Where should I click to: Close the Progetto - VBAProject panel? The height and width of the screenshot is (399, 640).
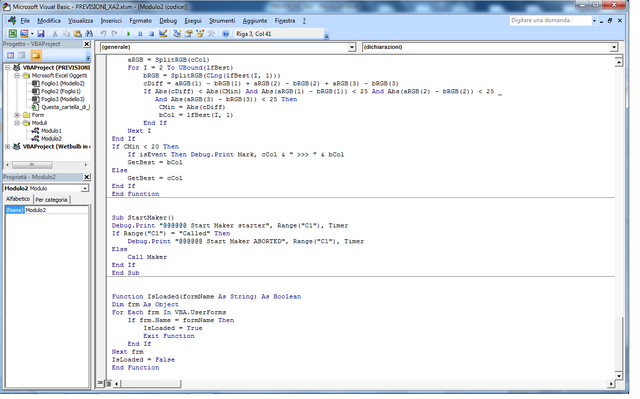[87, 44]
